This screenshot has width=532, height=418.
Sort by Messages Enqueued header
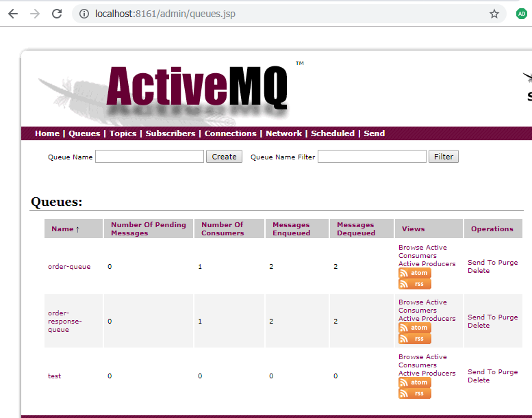(292, 228)
